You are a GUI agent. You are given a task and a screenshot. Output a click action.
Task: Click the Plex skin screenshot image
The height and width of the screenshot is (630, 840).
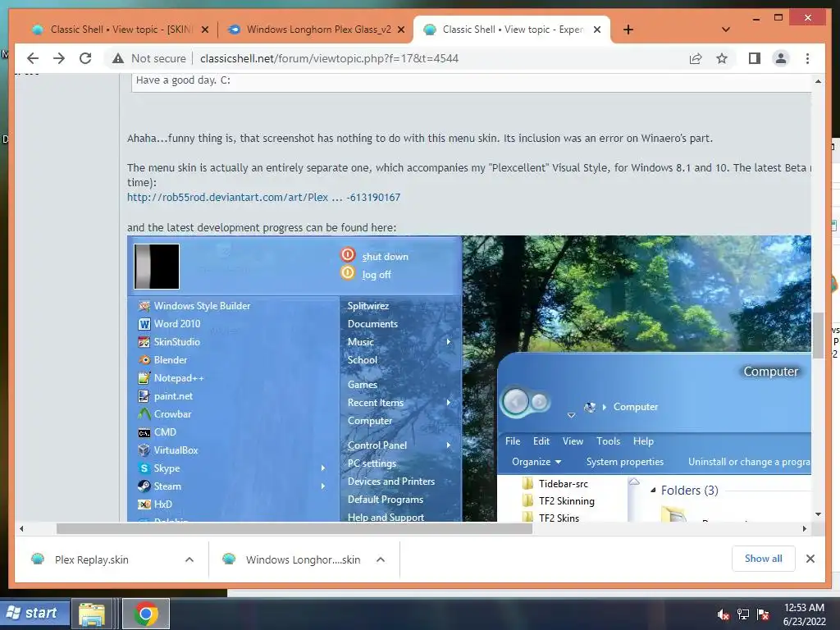point(468,378)
